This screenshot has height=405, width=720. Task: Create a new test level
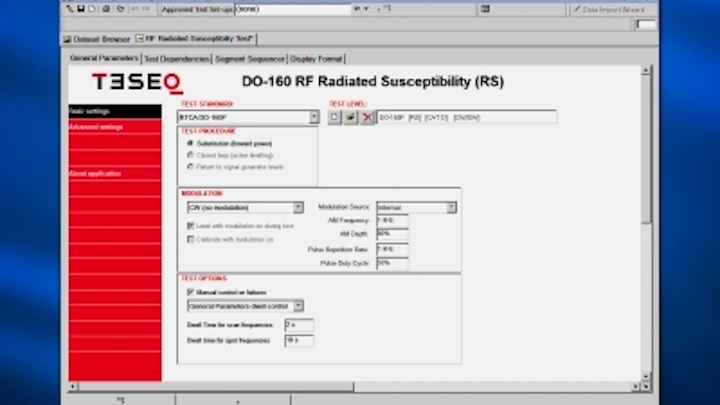(x=334, y=118)
